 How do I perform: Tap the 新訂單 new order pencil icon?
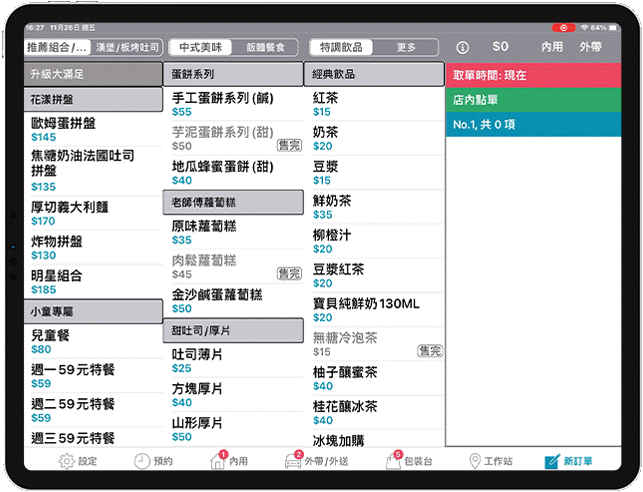552,461
